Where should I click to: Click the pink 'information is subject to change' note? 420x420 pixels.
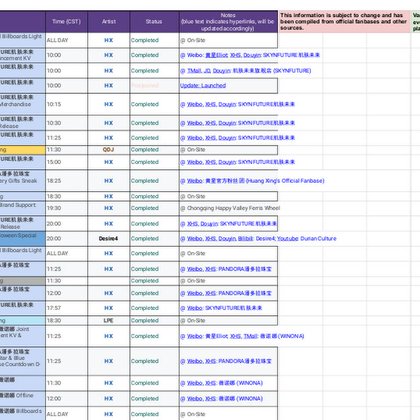pos(344,21)
